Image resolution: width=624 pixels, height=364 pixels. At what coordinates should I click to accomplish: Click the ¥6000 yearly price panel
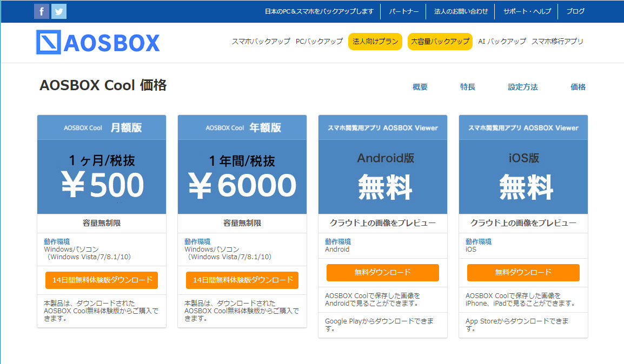pyautogui.click(x=242, y=177)
